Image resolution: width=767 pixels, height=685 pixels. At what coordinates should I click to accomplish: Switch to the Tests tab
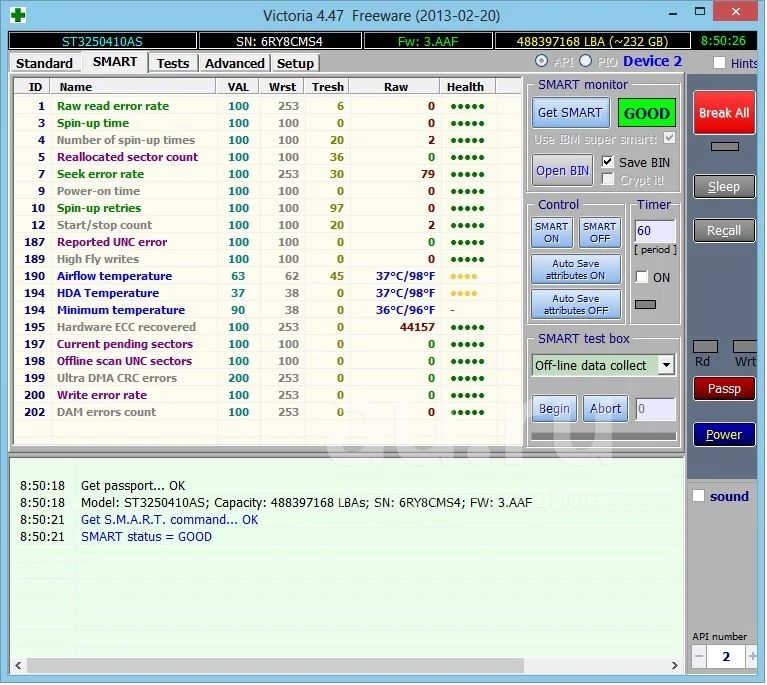[x=173, y=63]
